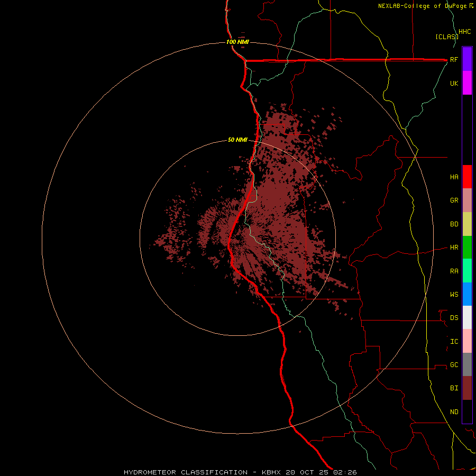Click the light pink IC swatch
476x476 pixels.
tap(467, 341)
